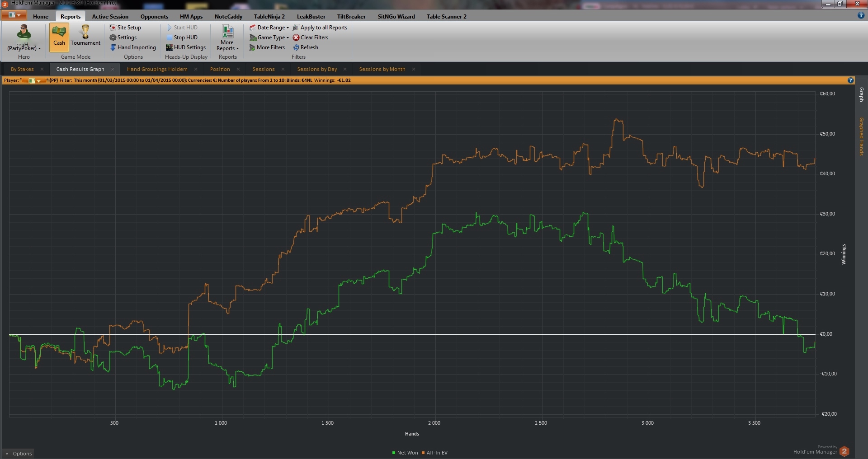Open Hand Importing options
This screenshot has width=868, height=459.
tap(133, 47)
